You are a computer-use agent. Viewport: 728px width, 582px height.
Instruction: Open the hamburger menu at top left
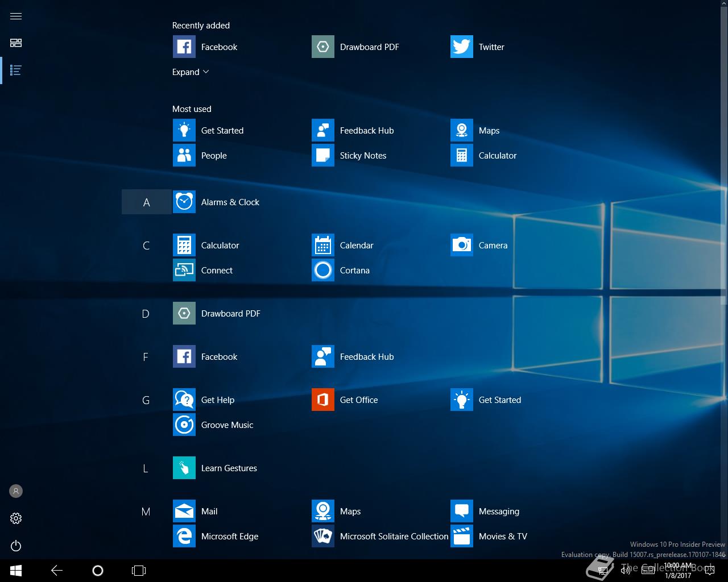tap(16, 16)
